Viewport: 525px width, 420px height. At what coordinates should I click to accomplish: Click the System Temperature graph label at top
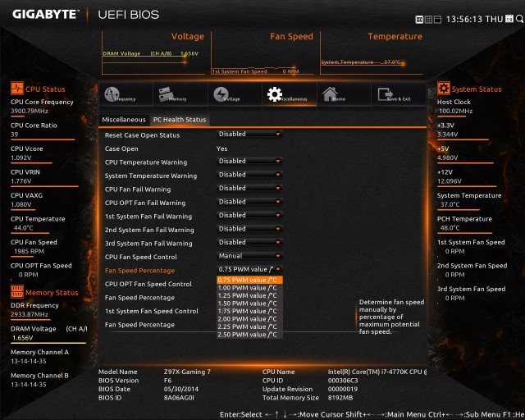[347, 62]
